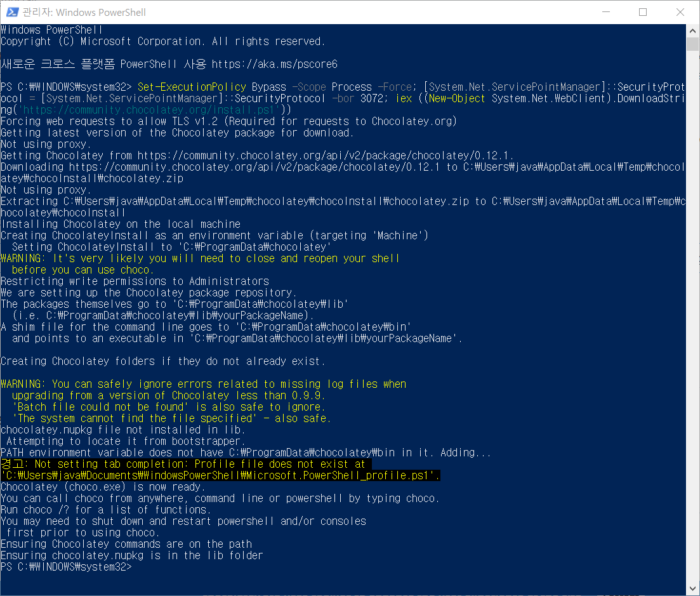Click the 'WARNING: It's very likely' line
Screen dimensions: 700x596
click(x=200, y=258)
